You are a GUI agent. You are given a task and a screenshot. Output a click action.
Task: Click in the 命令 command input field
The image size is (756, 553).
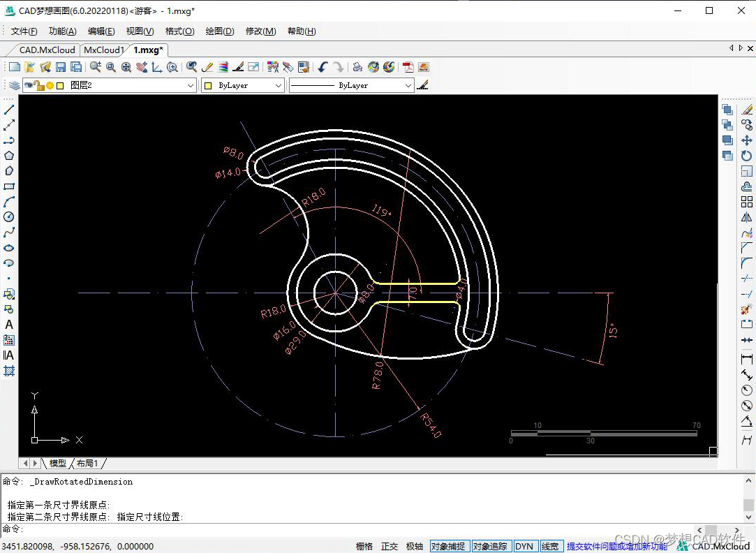357,529
